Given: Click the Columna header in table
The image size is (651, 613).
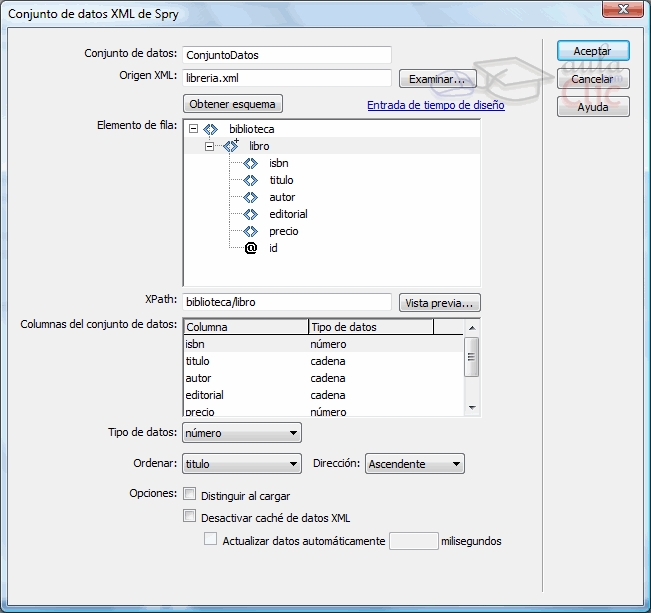Looking at the screenshot, I should [x=246, y=327].
